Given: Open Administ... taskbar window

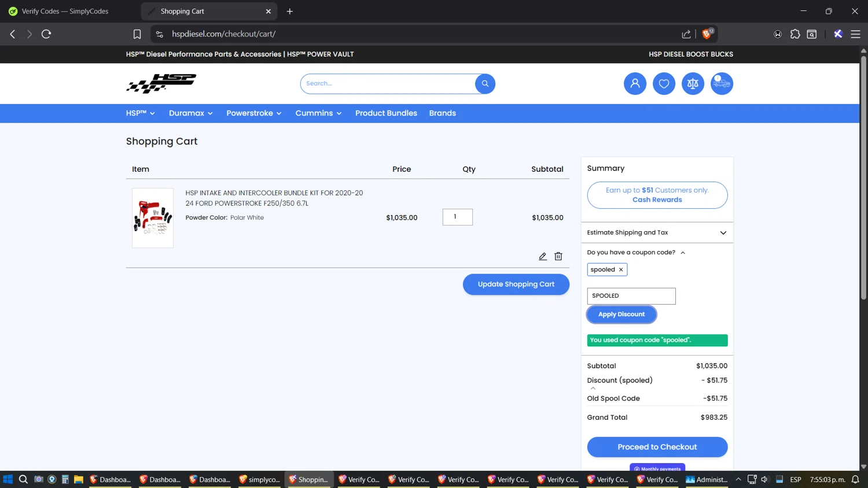Looking at the screenshot, I should click(x=707, y=479).
